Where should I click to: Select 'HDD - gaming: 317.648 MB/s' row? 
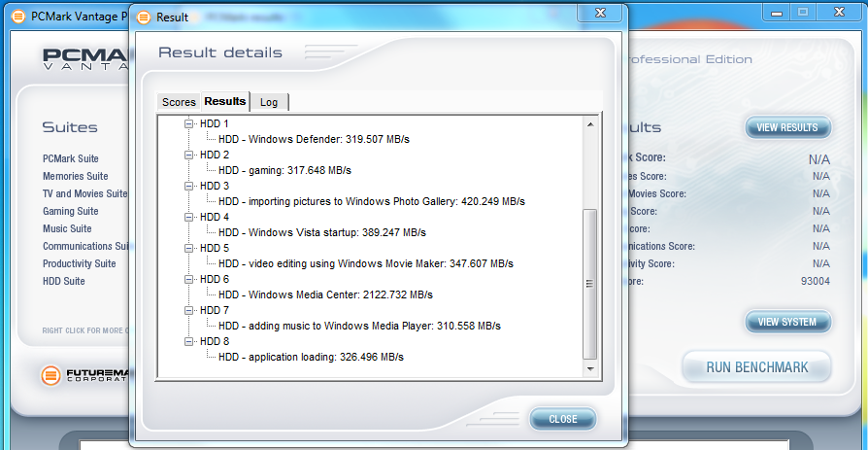(285, 170)
